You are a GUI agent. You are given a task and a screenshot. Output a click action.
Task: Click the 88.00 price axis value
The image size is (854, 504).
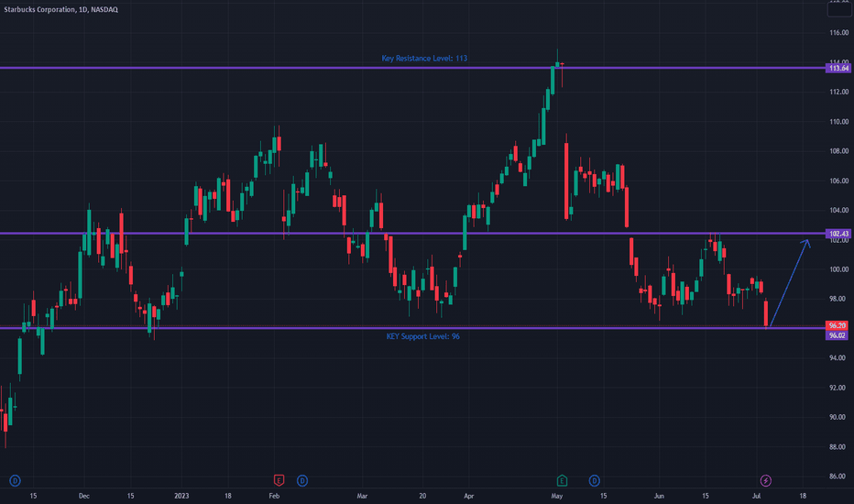(x=838, y=447)
